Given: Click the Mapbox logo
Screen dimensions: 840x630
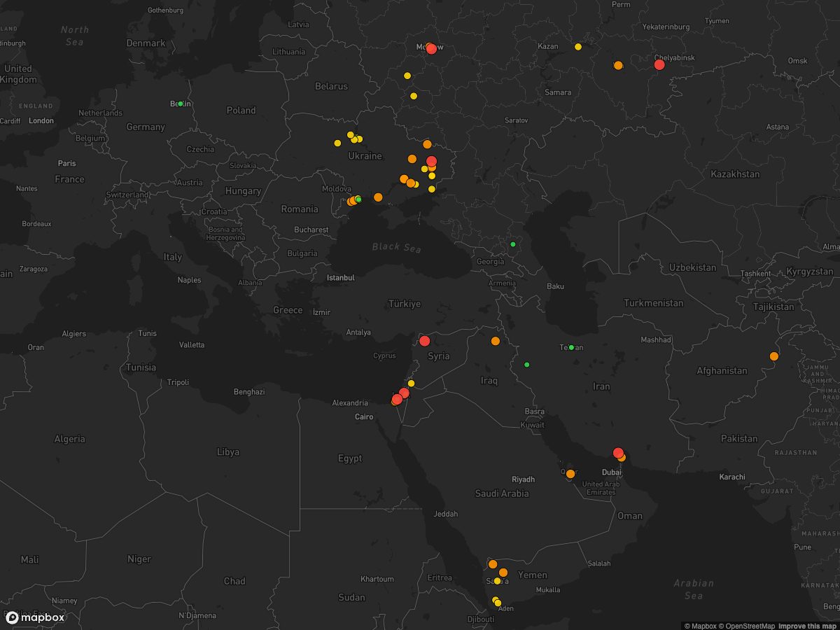Looking at the screenshot, I should click(x=35, y=617).
